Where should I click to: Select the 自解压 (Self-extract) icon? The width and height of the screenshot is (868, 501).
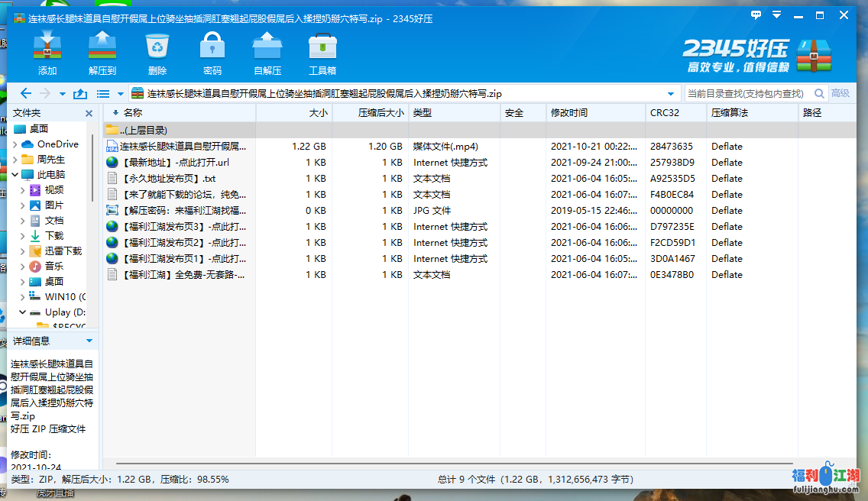(267, 47)
